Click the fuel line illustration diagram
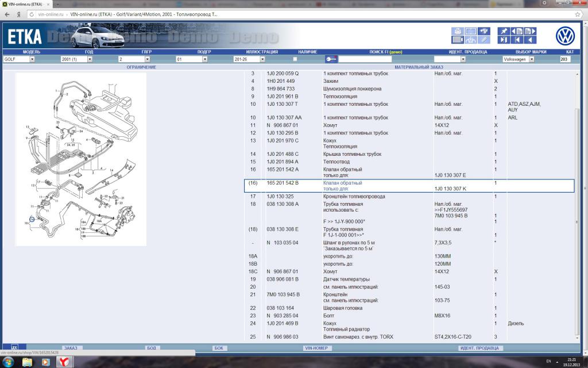588x368 pixels. pyautogui.click(x=80, y=159)
